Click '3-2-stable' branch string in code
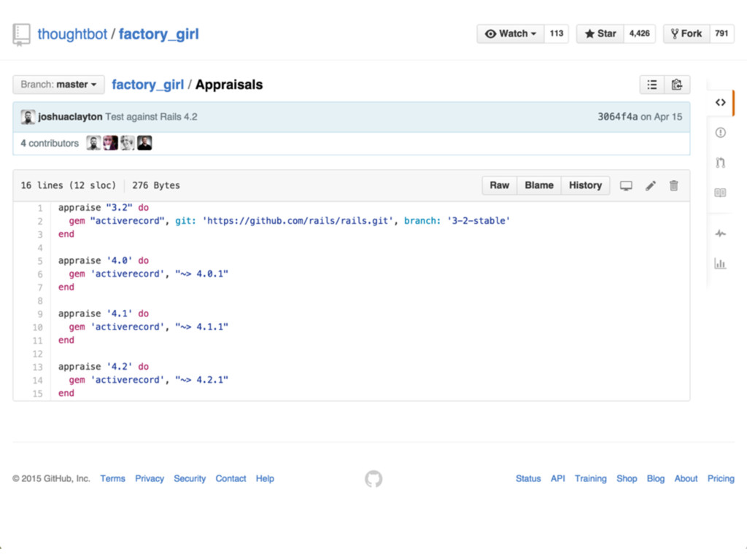747x560 pixels. [479, 221]
